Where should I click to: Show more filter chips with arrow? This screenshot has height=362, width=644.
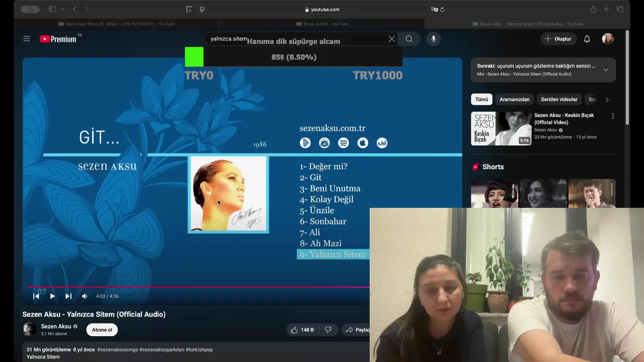click(x=607, y=100)
